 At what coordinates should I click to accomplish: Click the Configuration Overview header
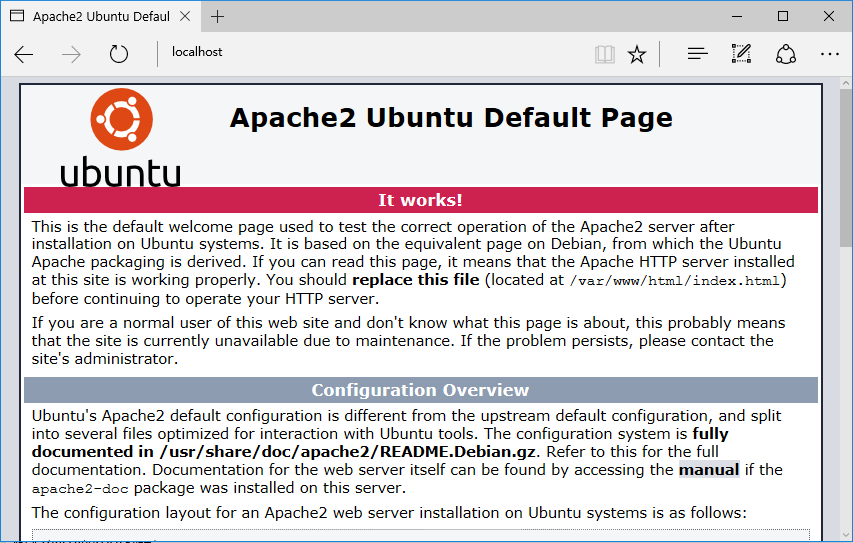[x=420, y=390]
